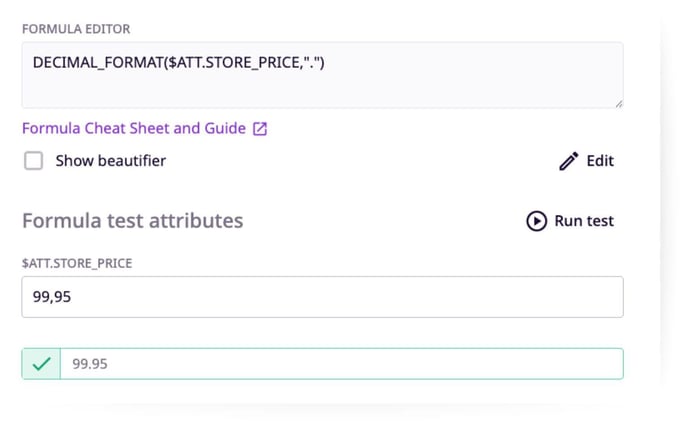Select the 99.95 test result output box

coord(322,364)
